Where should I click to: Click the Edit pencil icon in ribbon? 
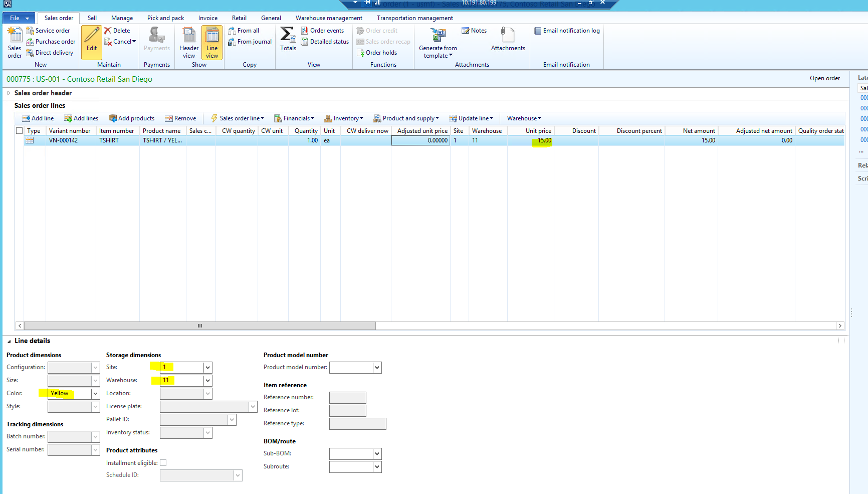[92, 36]
